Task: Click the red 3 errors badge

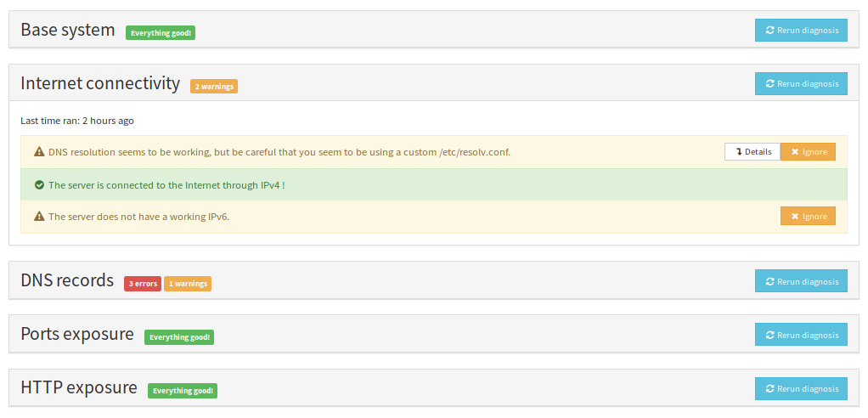Action: [x=143, y=284]
